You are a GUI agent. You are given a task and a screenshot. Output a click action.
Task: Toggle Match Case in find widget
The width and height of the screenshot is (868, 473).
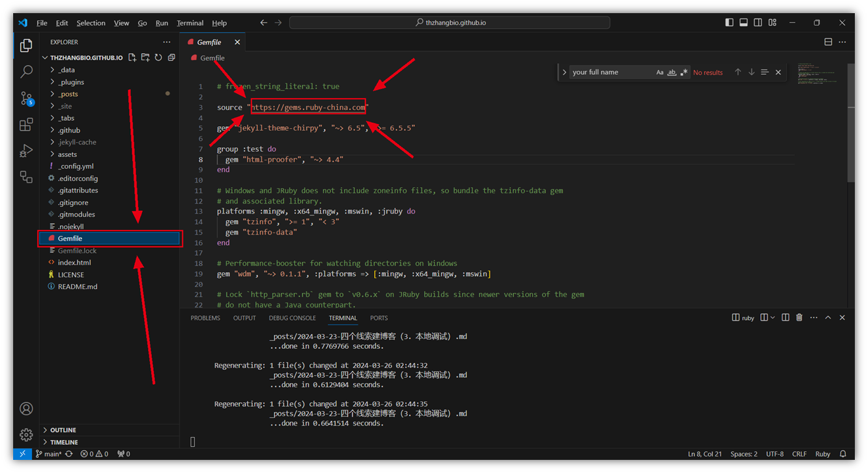point(660,72)
